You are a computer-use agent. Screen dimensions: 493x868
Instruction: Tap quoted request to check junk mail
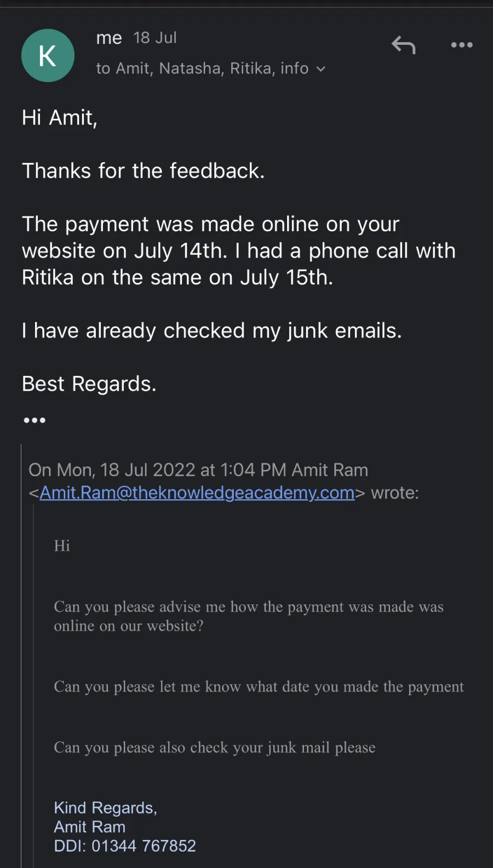pyautogui.click(x=214, y=747)
